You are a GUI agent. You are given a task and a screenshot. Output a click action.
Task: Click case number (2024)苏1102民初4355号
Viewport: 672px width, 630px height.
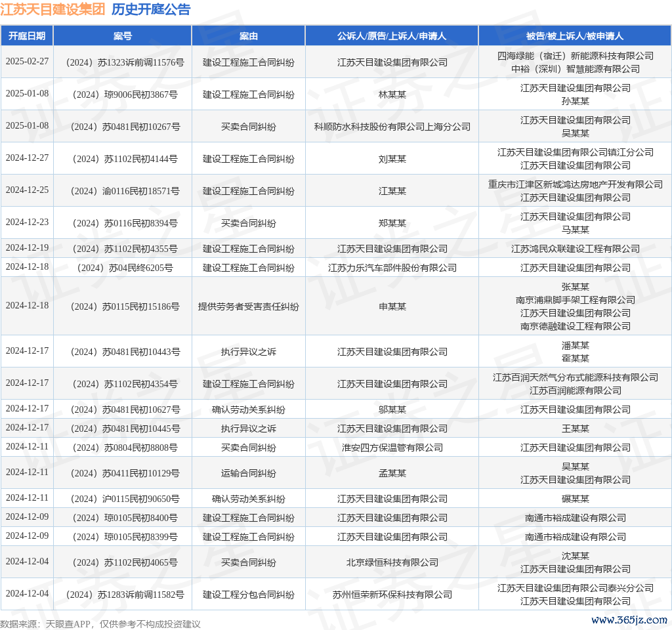(125, 249)
